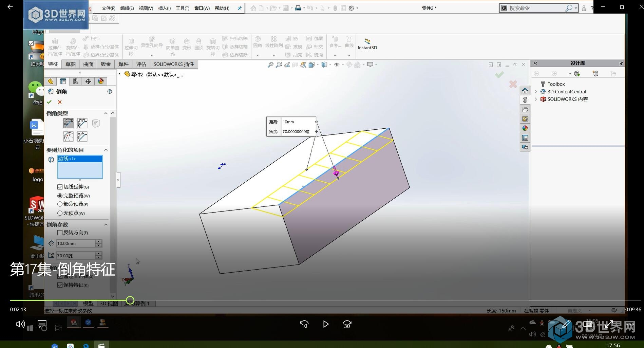Skip video forward 30 seconds
This screenshot has width=644, height=348.
pyautogui.click(x=347, y=324)
